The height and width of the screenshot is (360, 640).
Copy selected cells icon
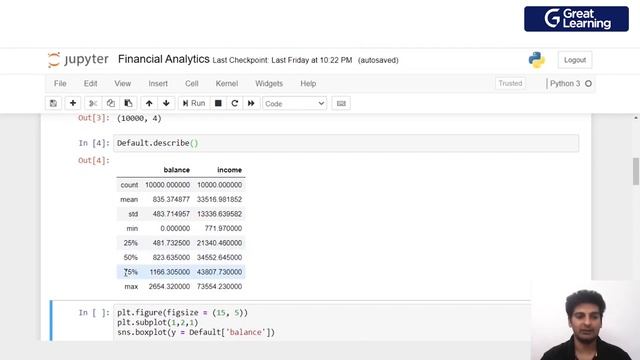(111, 103)
